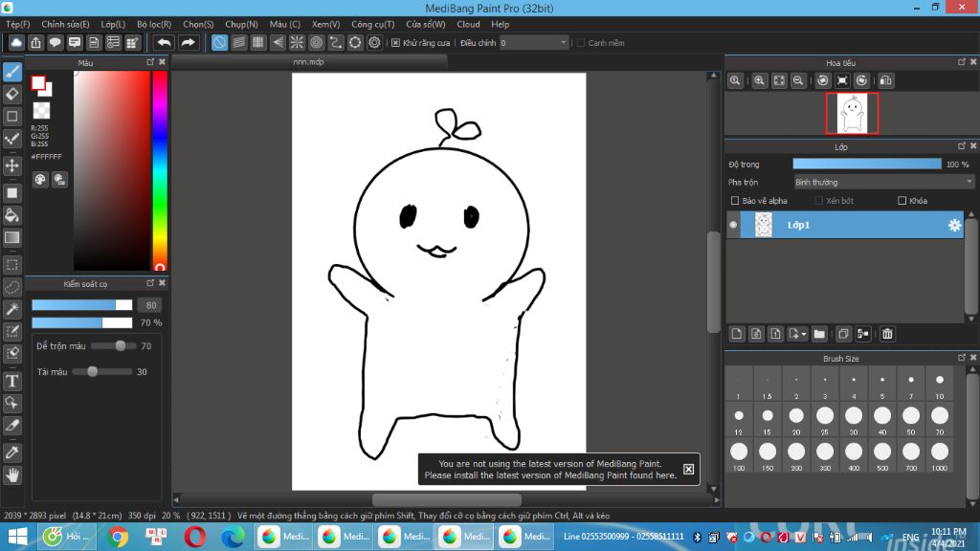This screenshot has width=980, height=551.
Task: Choose the Move tool
Action: [11, 165]
